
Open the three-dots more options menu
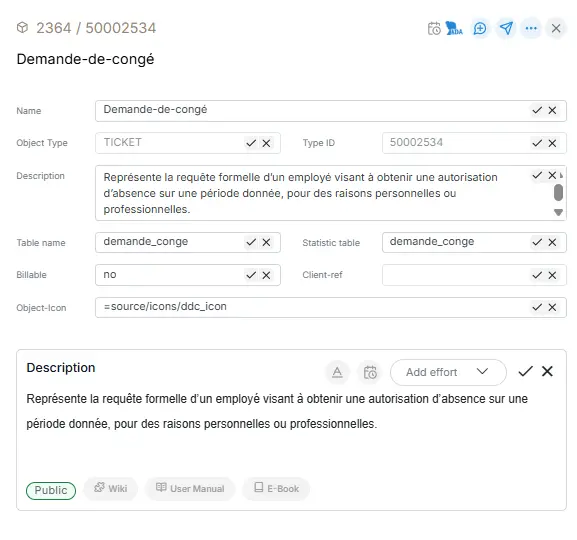531,28
